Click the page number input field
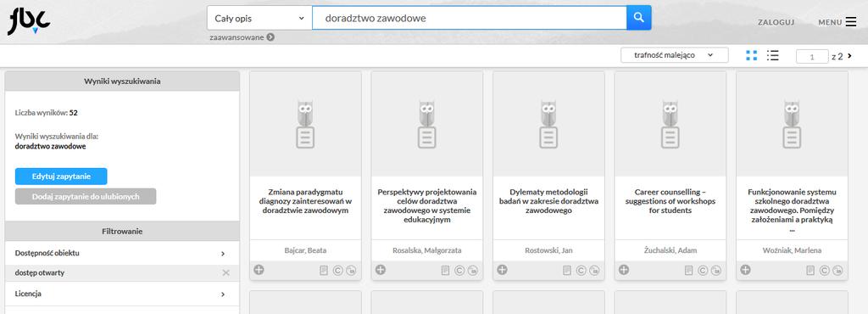868x314 pixels. (x=812, y=57)
